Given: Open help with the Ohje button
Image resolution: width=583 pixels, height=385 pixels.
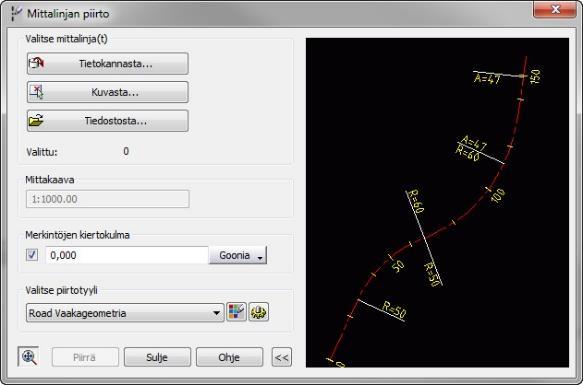Looking at the screenshot, I should [x=229, y=357].
